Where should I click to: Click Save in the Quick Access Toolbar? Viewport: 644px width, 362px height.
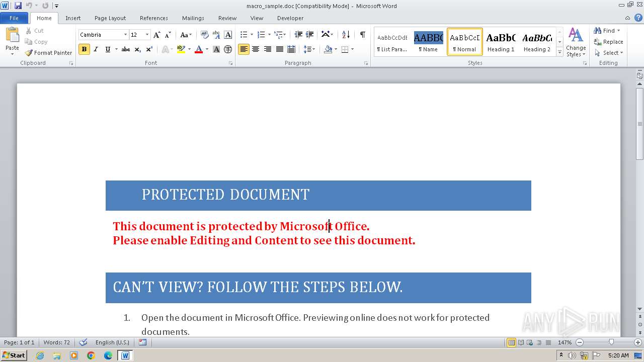[x=18, y=6]
